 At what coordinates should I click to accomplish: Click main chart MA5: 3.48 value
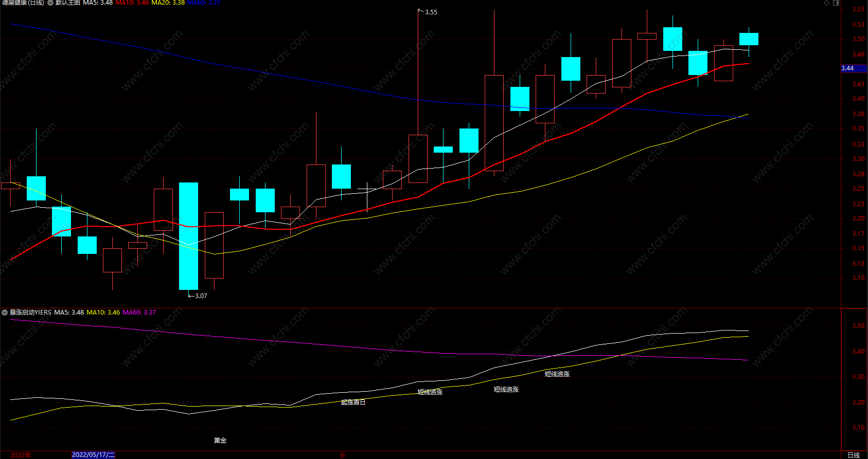tap(98, 3)
